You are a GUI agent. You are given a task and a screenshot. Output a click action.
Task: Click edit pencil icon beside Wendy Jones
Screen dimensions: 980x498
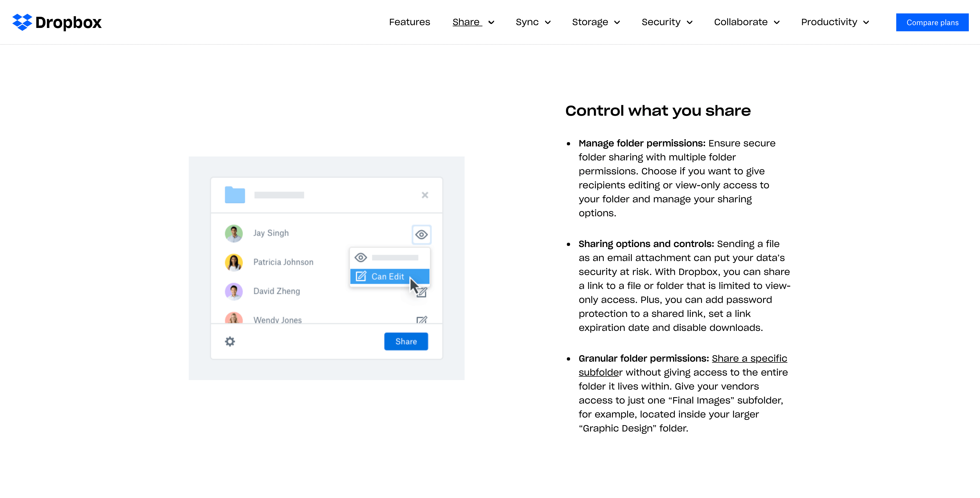click(422, 319)
